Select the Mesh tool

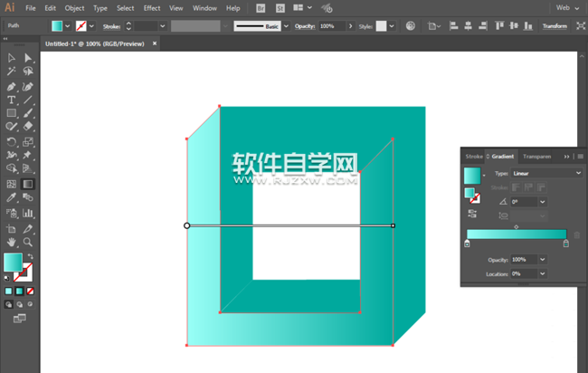pyautogui.click(x=11, y=184)
